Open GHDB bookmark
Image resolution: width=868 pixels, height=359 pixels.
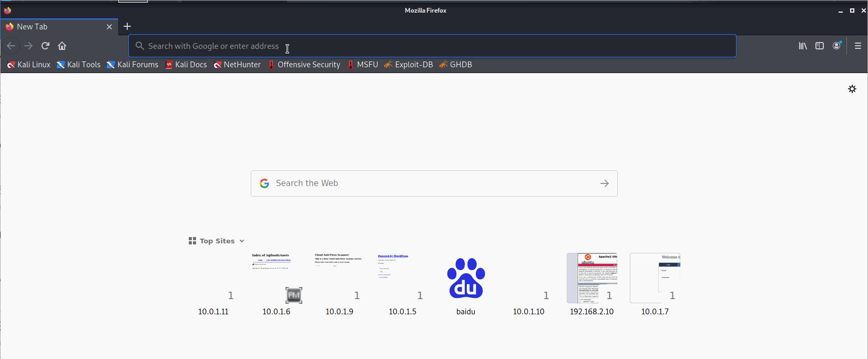point(455,65)
